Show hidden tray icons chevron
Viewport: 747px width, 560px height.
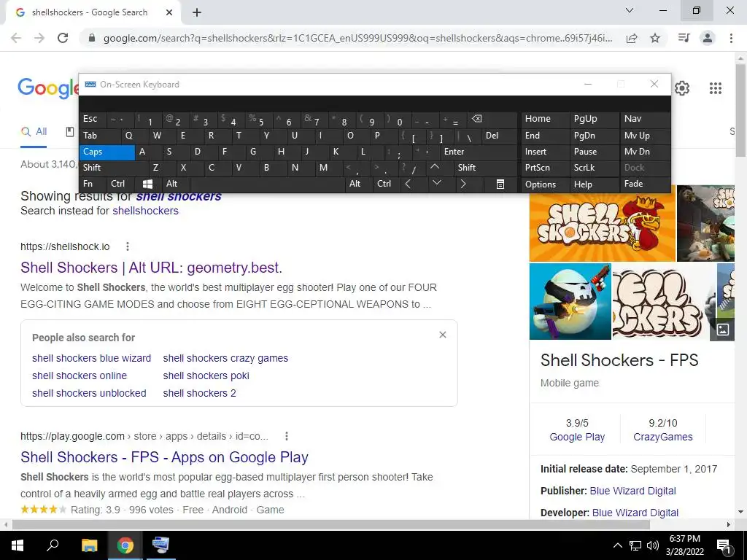pyautogui.click(x=617, y=545)
